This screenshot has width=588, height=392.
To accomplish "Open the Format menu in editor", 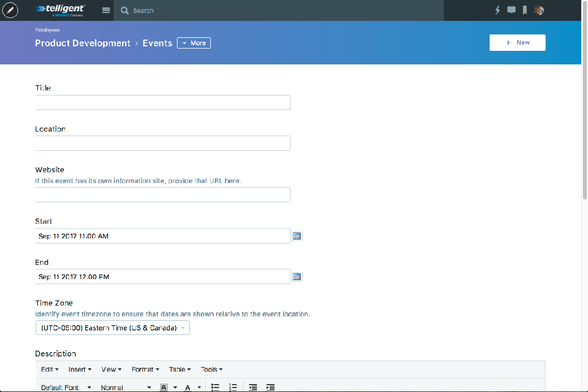I will coord(145,369).
